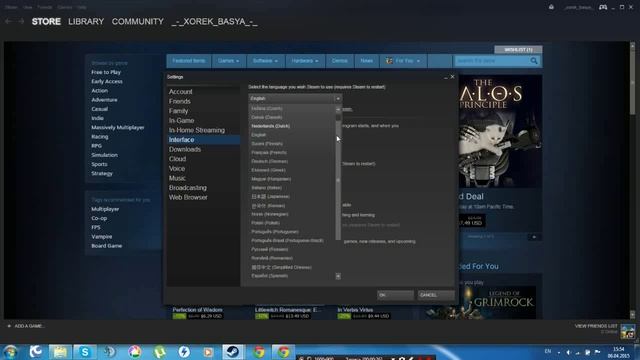
Task: Open the colorful pinwheel taskbar icon
Action: (x=135, y=352)
